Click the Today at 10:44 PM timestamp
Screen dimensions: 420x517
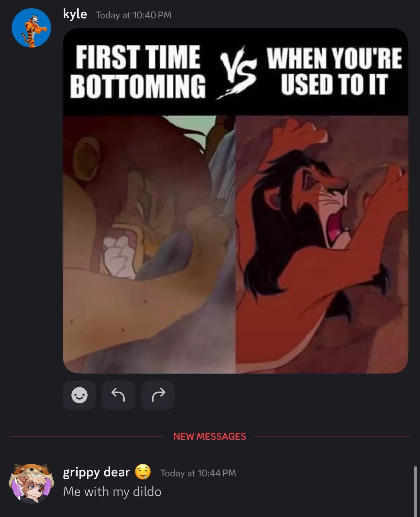point(198,473)
